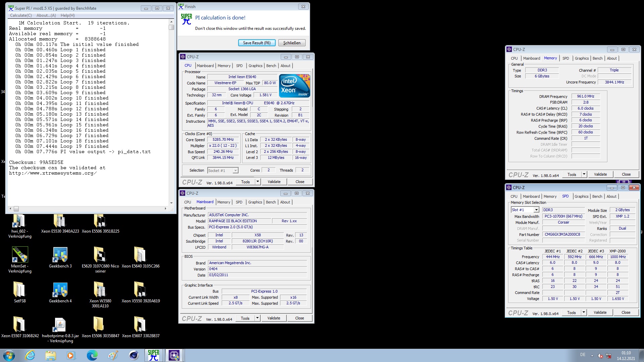Click the DE language indicator
Screen dimensions: 644x362
point(583,355)
